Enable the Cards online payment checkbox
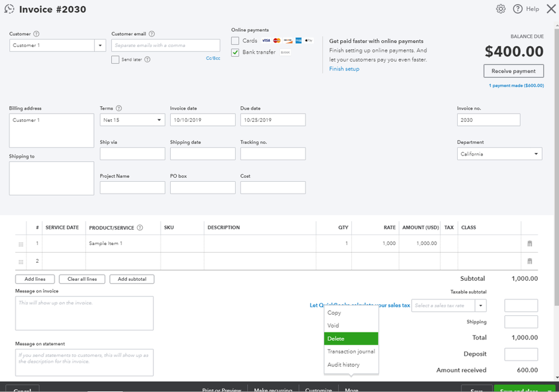Screen dimensions: 559x392 pos(235,41)
